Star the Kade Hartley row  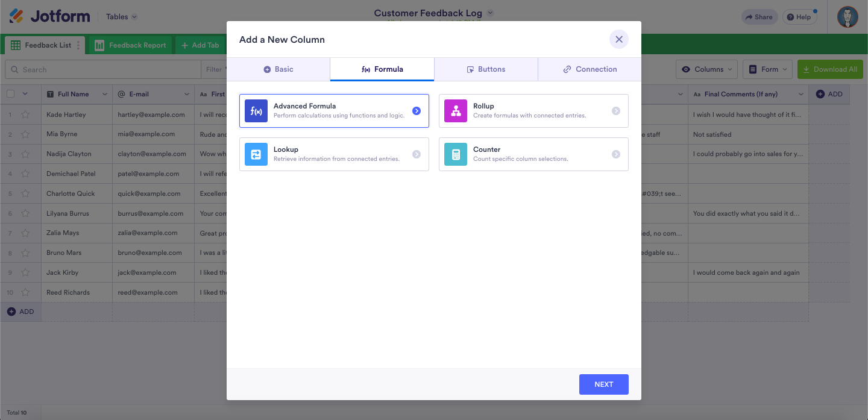pyautogui.click(x=25, y=114)
